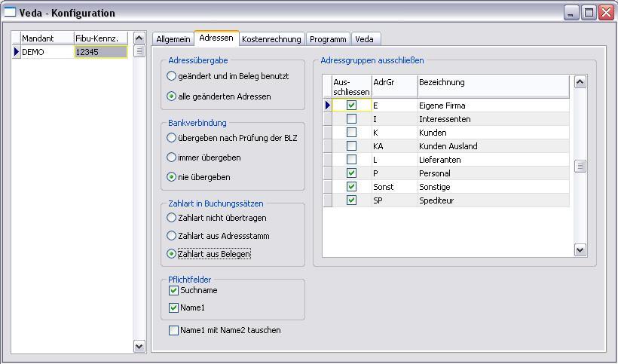The image size is (618, 364).
Task: Select 'Zahlart nicht übertragen' radio button
Action: point(172,218)
